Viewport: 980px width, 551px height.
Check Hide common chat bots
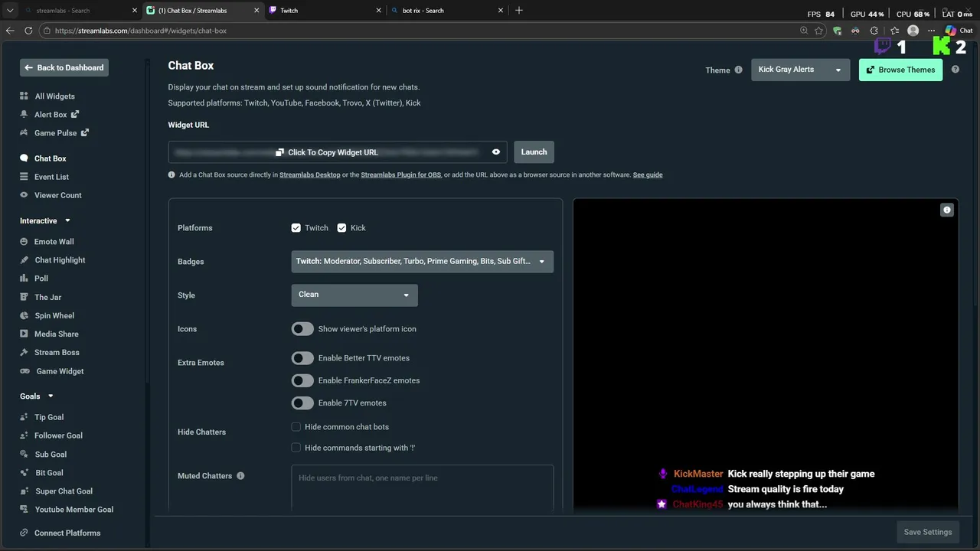click(x=296, y=427)
